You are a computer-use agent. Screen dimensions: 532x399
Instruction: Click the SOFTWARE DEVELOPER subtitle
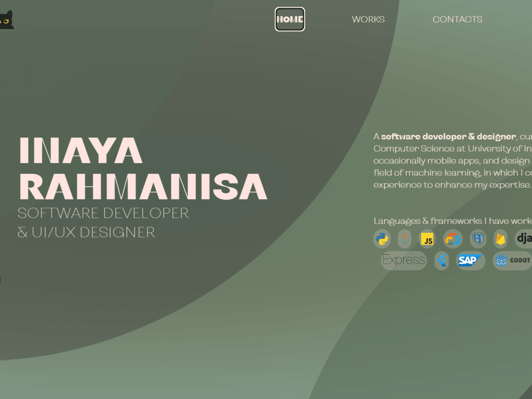103,213
